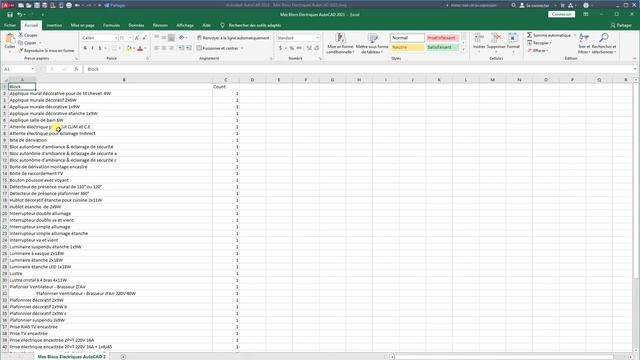Center text horizontally
This screenshot has height=360, width=640.
click(x=164, y=48)
